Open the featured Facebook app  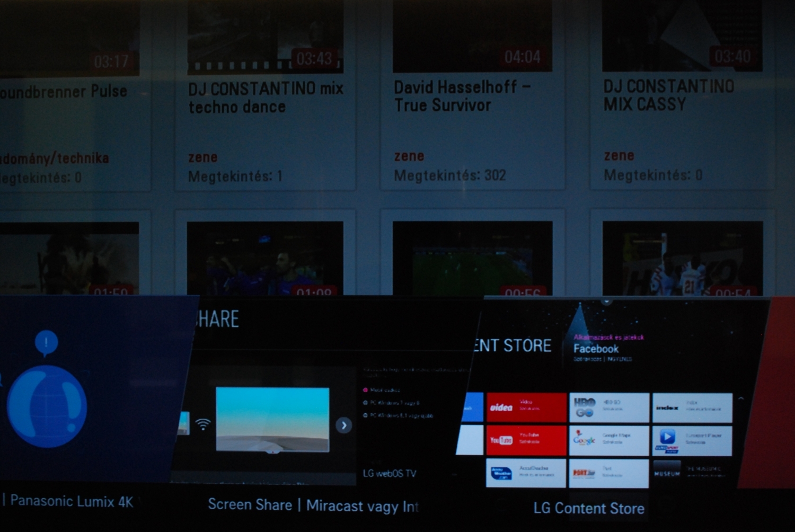(596, 349)
